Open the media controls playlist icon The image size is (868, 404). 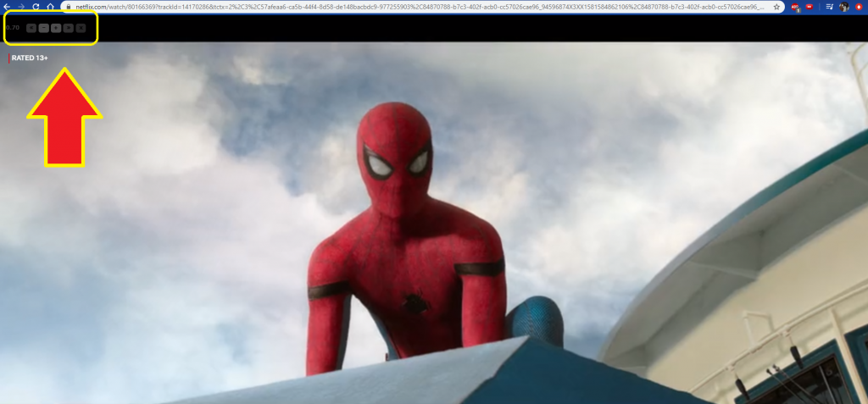click(x=830, y=7)
